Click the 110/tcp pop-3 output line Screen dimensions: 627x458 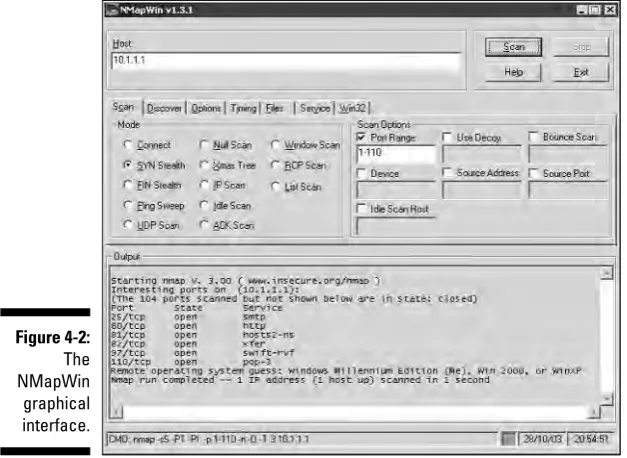pyautogui.click(x=191, y=362)
